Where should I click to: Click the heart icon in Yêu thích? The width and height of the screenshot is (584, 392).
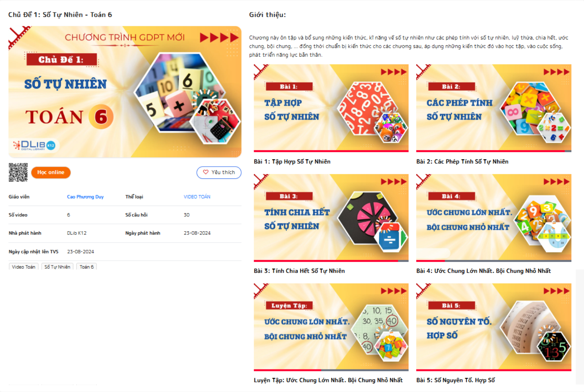pos(206,172)
